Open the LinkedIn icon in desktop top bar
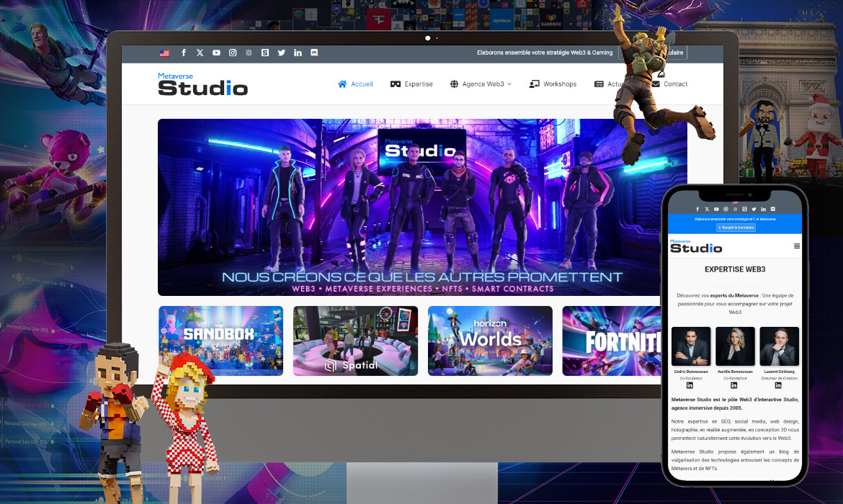843x504 pixels. [298, 53]
